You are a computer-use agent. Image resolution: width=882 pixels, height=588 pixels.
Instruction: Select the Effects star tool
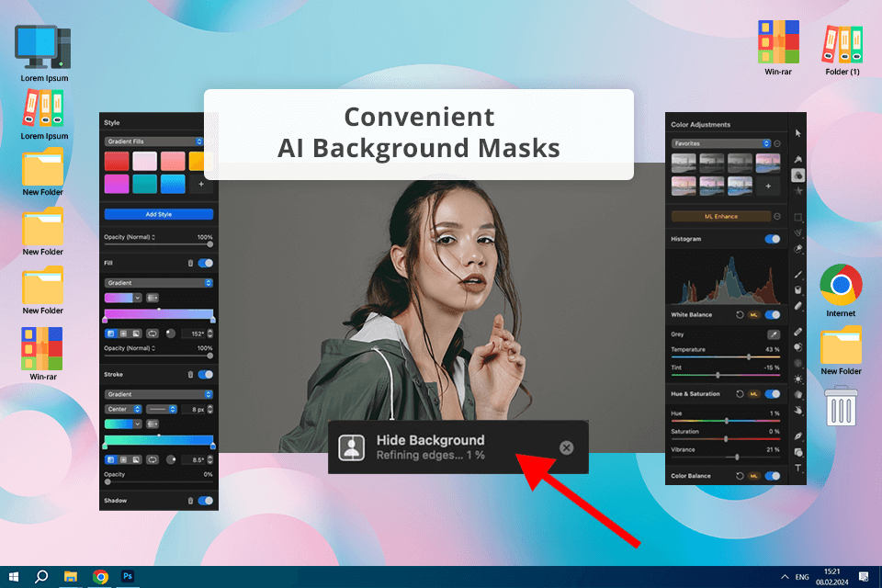pyautogui.click(x=797, y=191)
